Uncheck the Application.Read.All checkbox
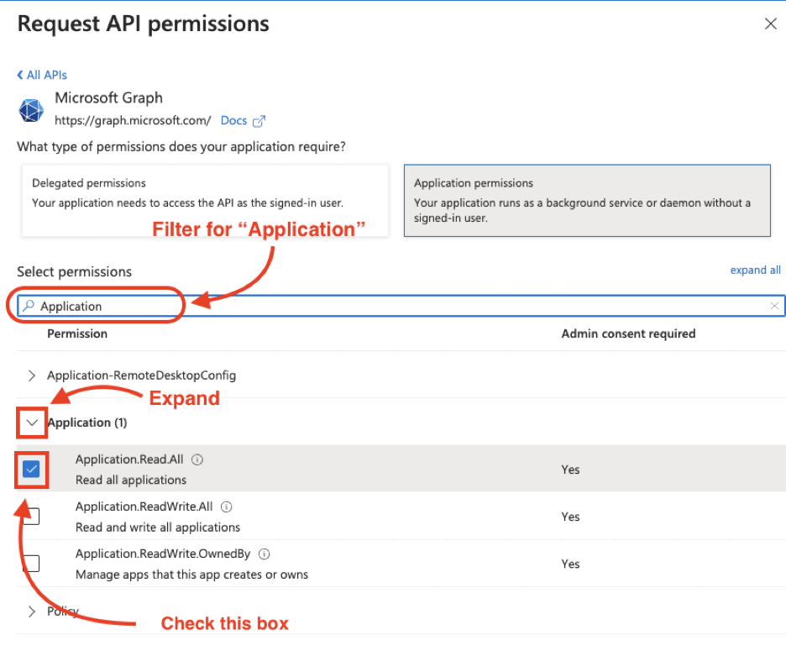The image size is (786, 672). point(30,469)
